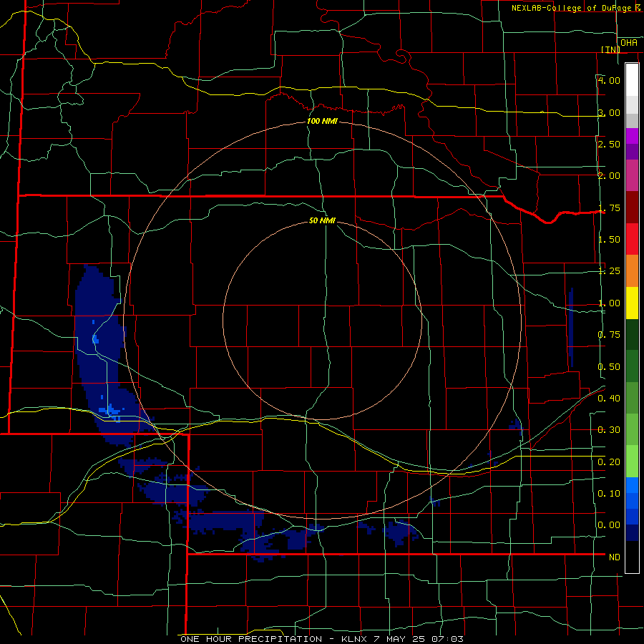Click the 2.00 legend value
This screenshot has width=644, height=644.
tap(609, 176)
